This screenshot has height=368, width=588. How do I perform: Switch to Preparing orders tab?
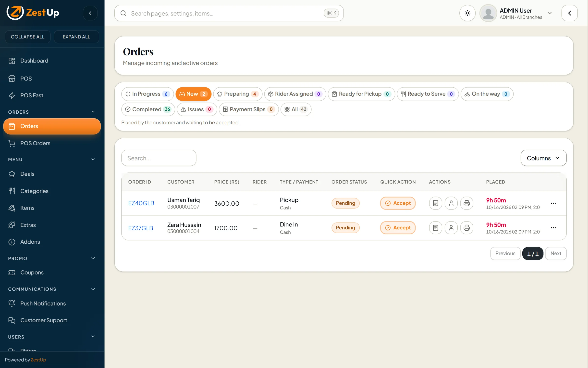pyautogui.click(x=238, y=94)
